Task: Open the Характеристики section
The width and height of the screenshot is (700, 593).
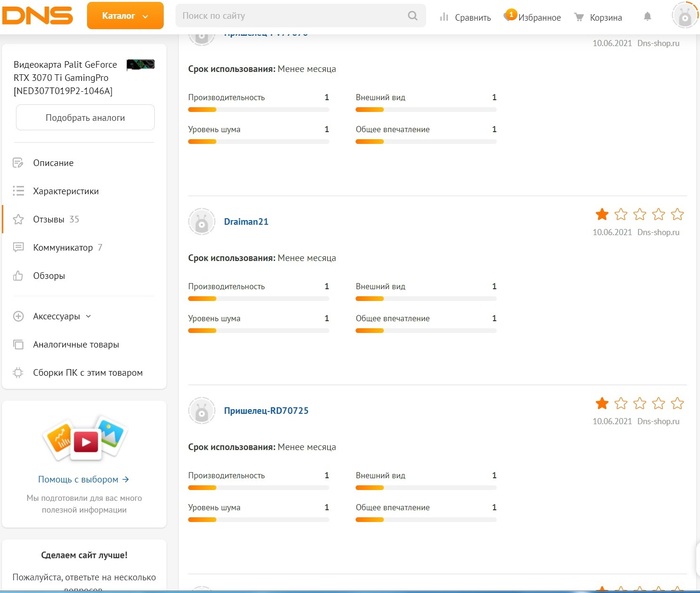Action: coord(66,191)
